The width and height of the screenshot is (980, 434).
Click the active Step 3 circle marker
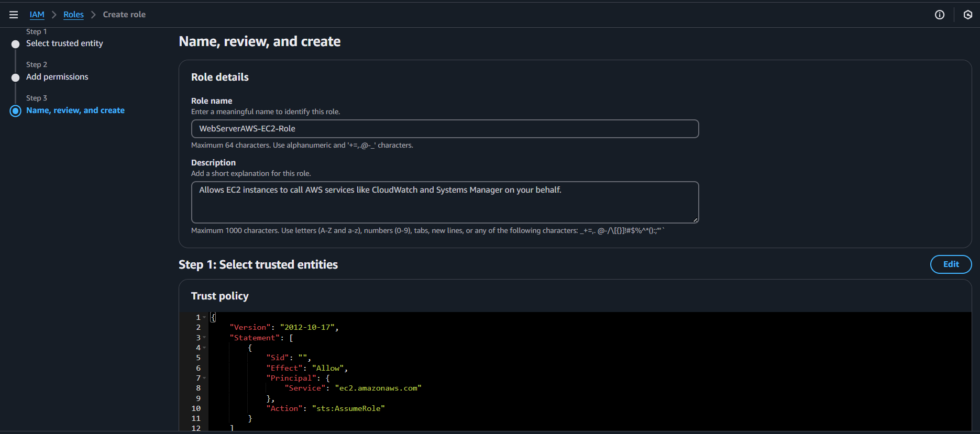[16, 111]
